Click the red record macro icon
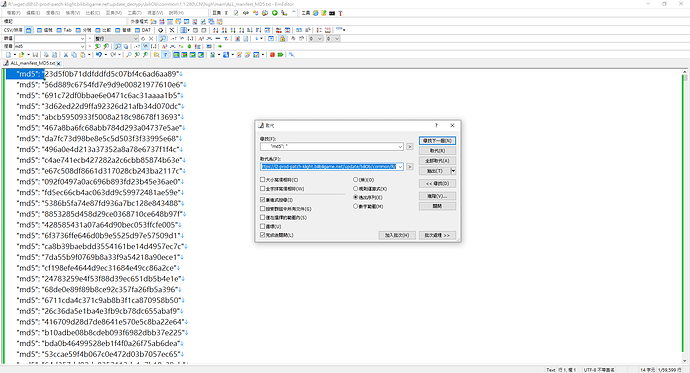690x373 pixels. pos(272,55)
